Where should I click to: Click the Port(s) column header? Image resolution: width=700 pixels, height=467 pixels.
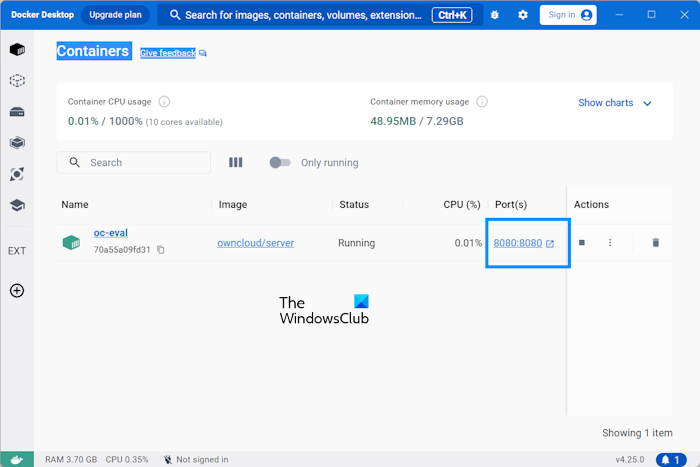point(511,204)
